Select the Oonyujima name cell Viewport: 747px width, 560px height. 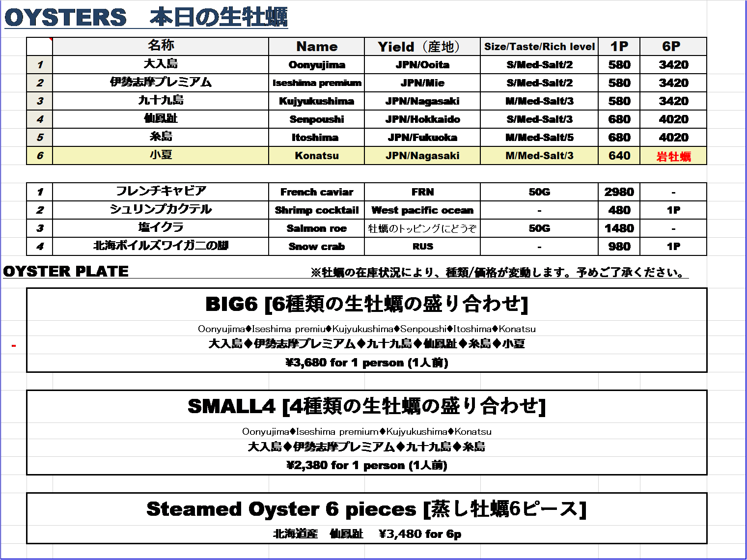pos(317,65)
